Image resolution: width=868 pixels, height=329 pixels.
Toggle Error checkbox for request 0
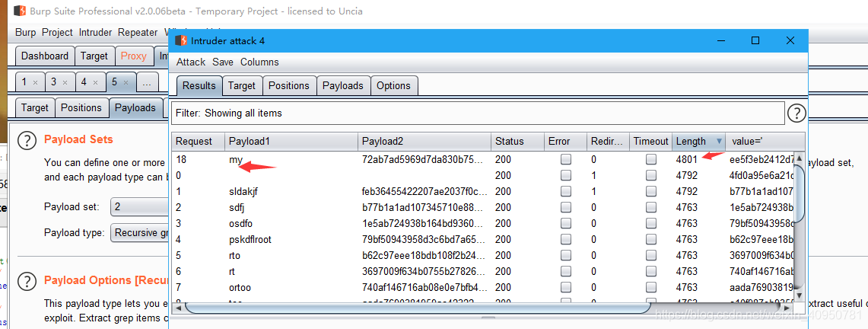point(566,176)
